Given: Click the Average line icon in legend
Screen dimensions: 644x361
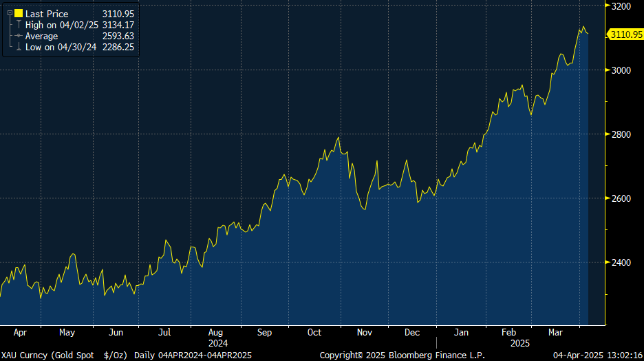Looking at the screenshot, I should (19, 36).
